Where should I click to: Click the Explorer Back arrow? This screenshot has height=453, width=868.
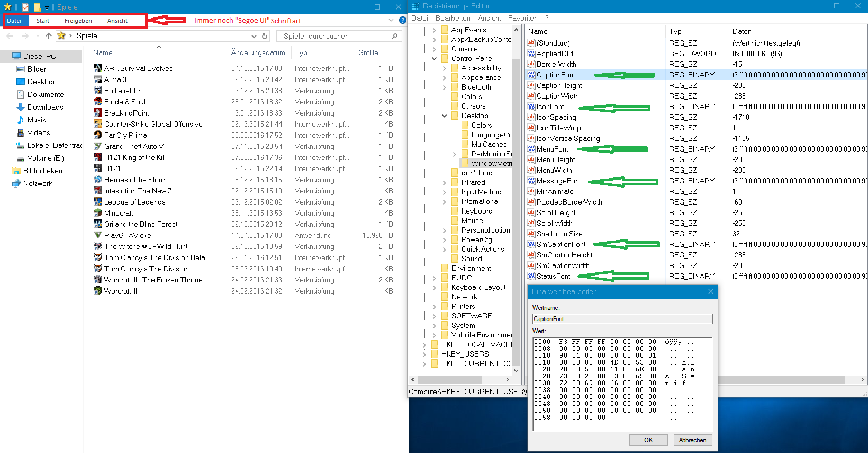(10, 35)
